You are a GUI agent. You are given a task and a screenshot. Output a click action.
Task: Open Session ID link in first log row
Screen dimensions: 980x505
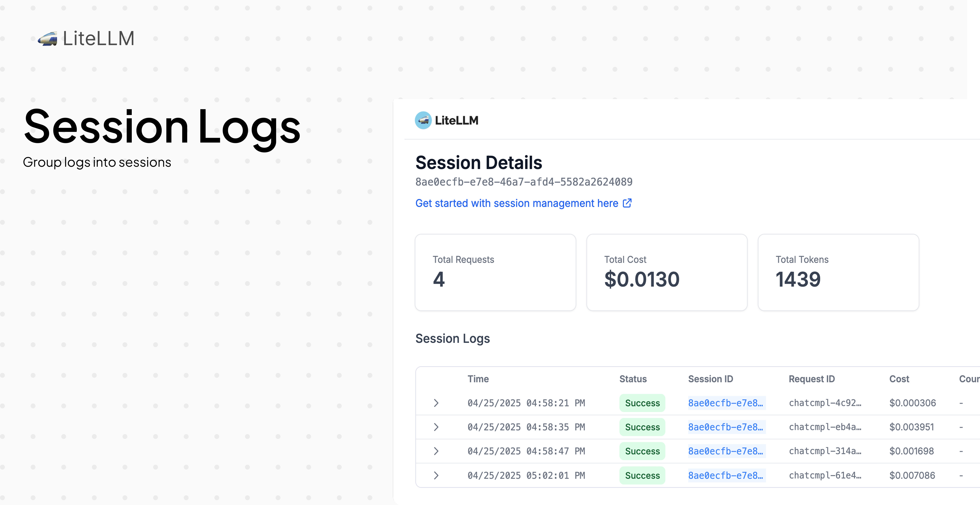(725, 403)
